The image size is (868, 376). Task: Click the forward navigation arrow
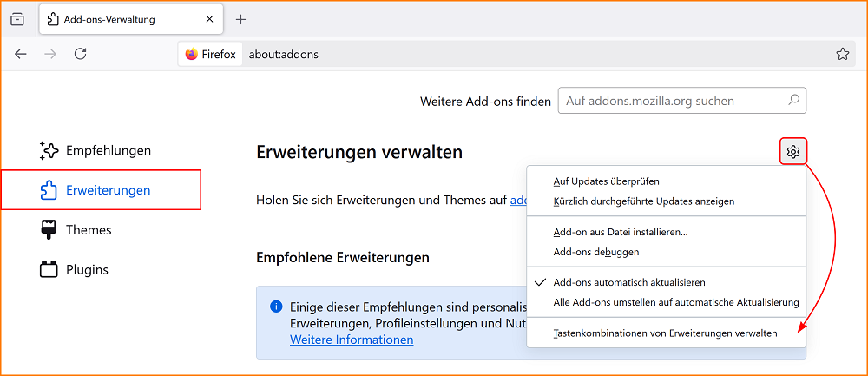(x=50, y=54)
